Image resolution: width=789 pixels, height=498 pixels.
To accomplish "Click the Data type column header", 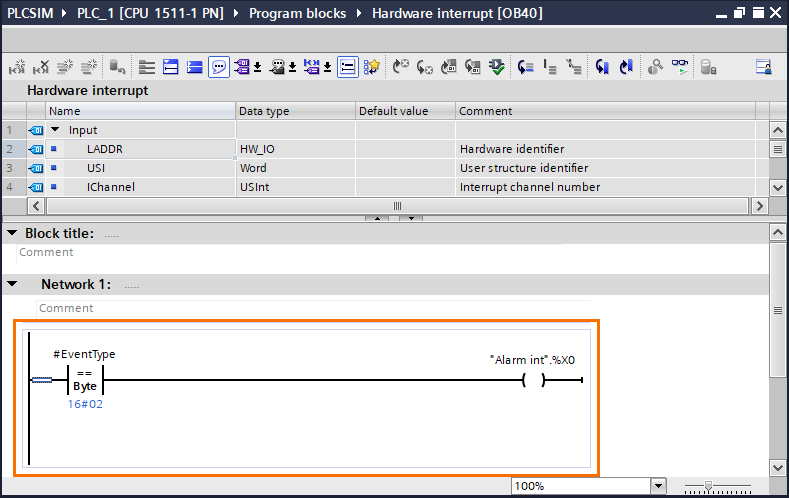I will (x=295, y=111).
